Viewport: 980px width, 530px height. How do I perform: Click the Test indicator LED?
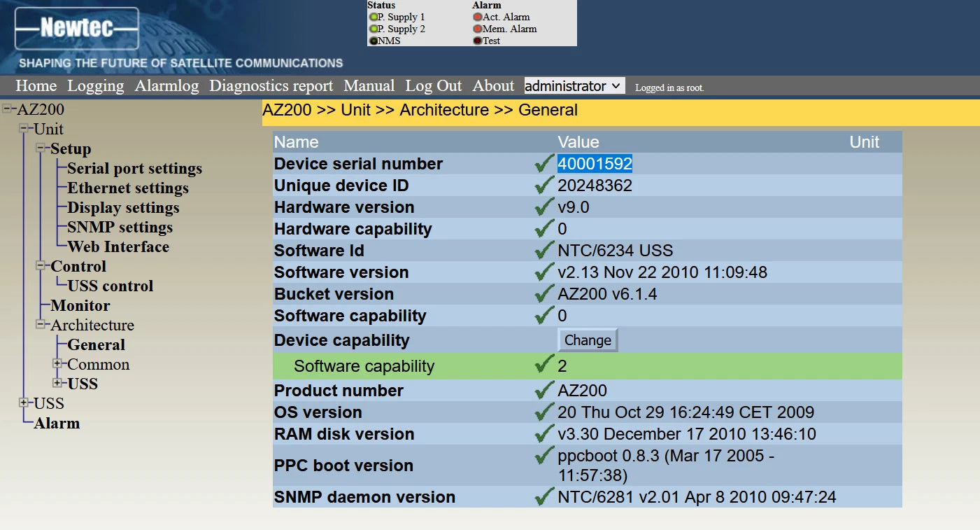coord(478,41)
